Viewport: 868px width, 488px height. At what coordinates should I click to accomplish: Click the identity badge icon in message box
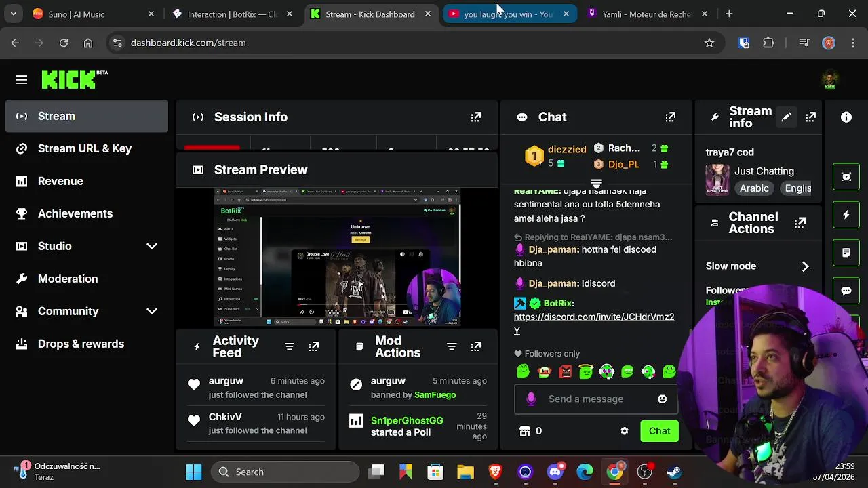coord(531,399)
